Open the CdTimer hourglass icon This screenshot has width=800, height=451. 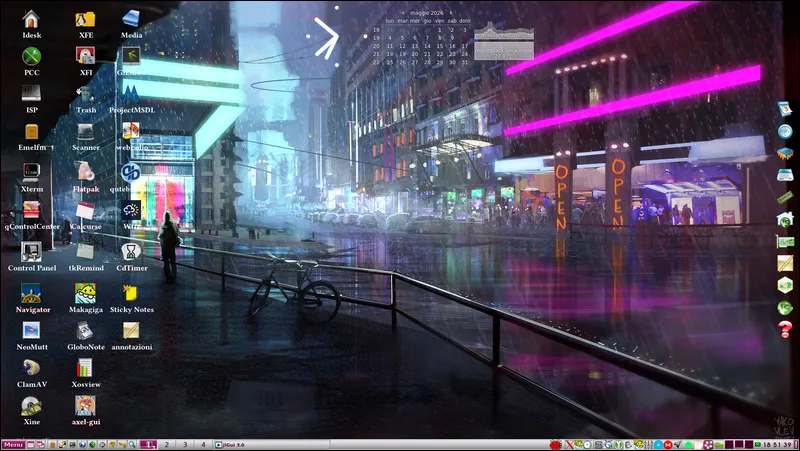click(131, 252)
